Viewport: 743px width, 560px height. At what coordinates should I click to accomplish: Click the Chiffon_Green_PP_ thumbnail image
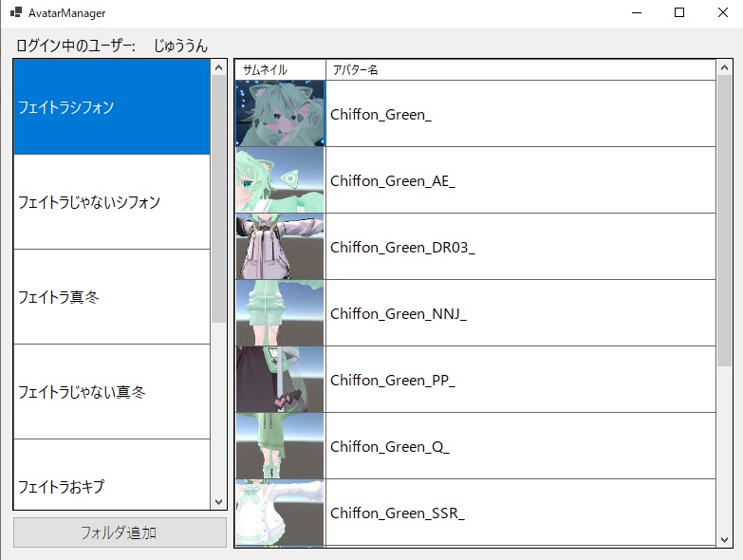pos(280,379)
